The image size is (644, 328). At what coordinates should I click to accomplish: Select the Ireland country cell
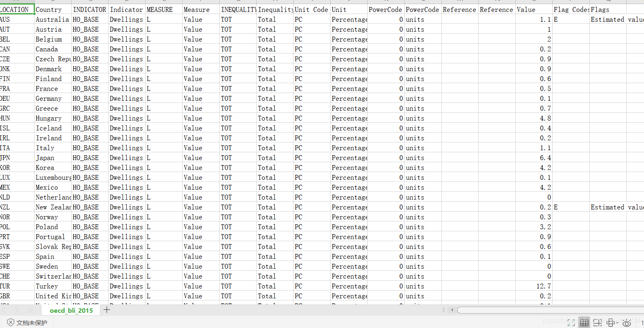click(x=53, y=138)
